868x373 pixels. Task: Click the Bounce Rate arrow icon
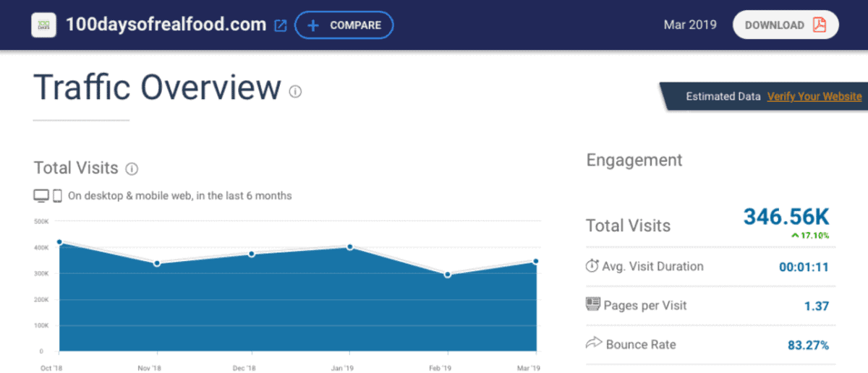click(x=592, y=343)
